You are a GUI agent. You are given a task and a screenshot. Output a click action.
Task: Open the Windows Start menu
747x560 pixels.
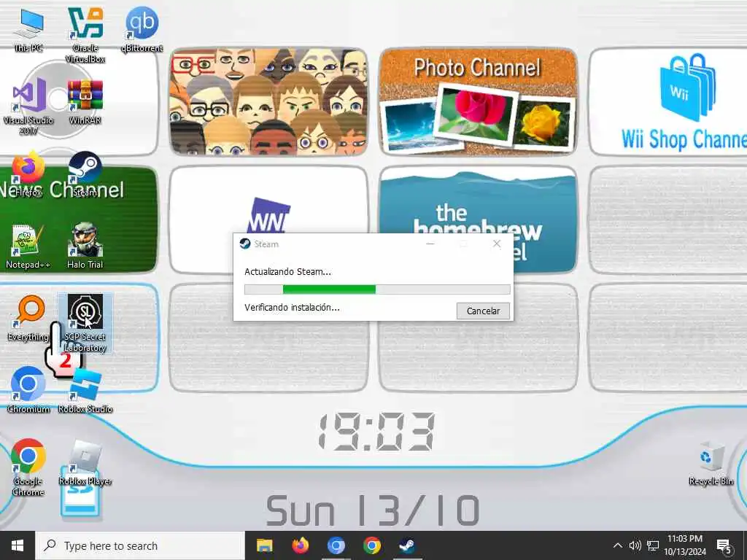pos(18,545)
